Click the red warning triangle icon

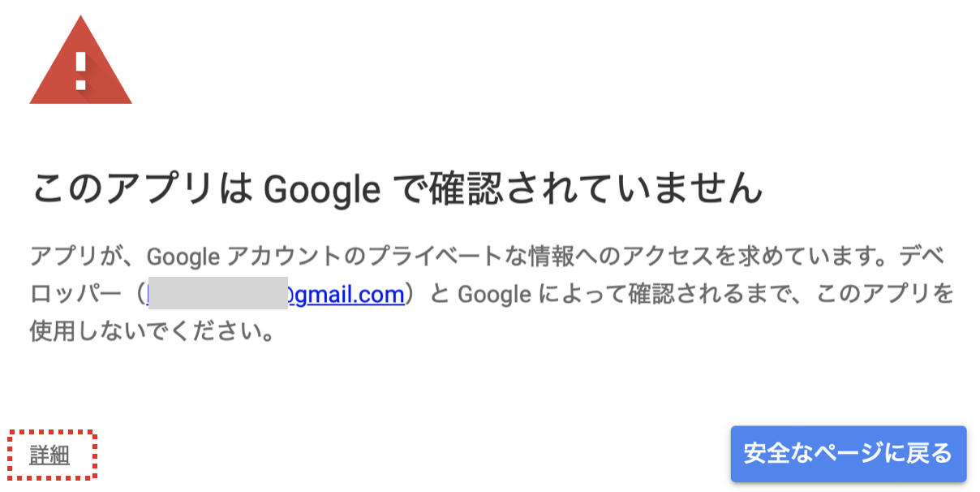pos(80,63)
